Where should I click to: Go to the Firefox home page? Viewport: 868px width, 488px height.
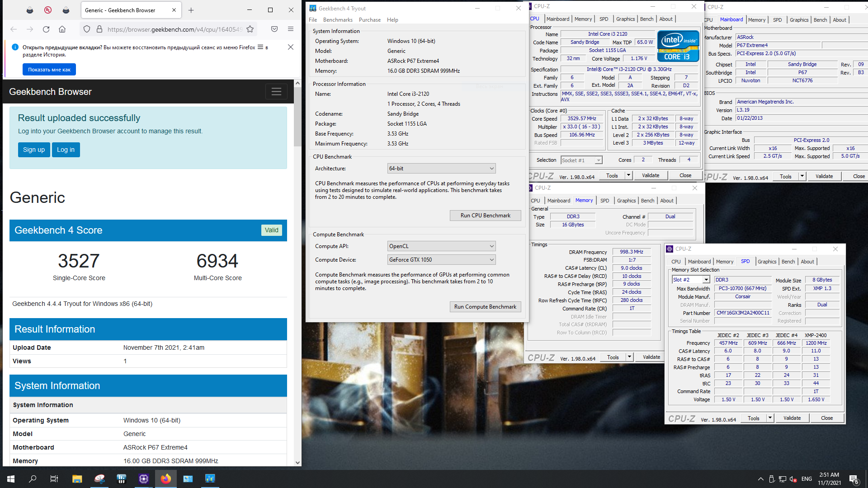click(62, 29)
